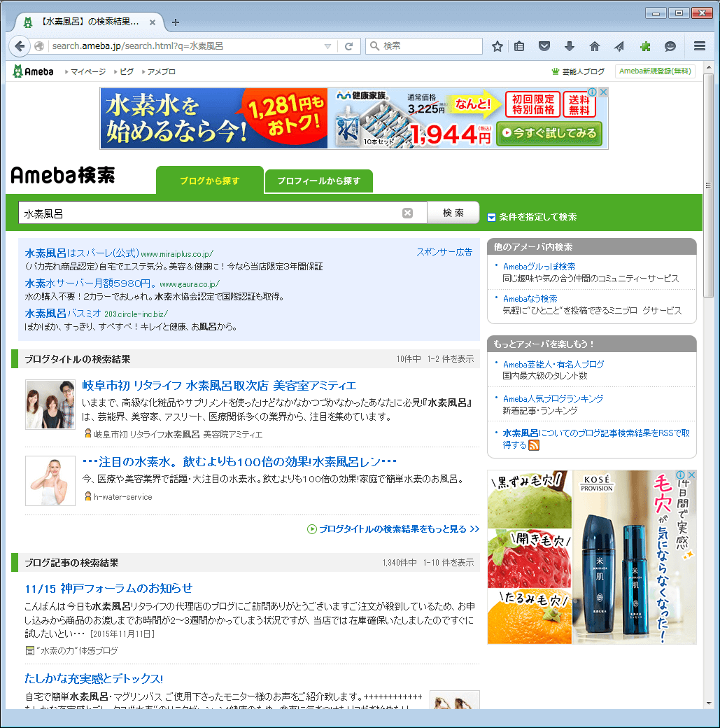The image size is (720, 728).
Task: Reload the page with the refresh icon
Action: click(349, 46)
